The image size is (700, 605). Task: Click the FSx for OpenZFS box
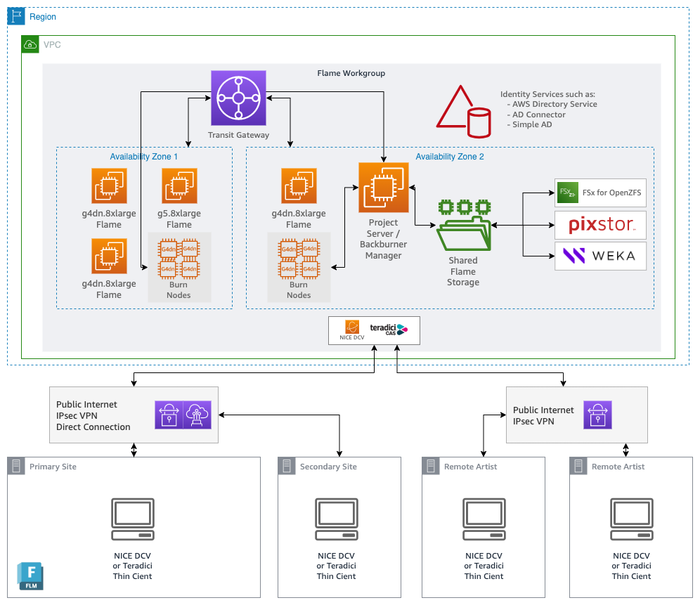tap(600, 193)
